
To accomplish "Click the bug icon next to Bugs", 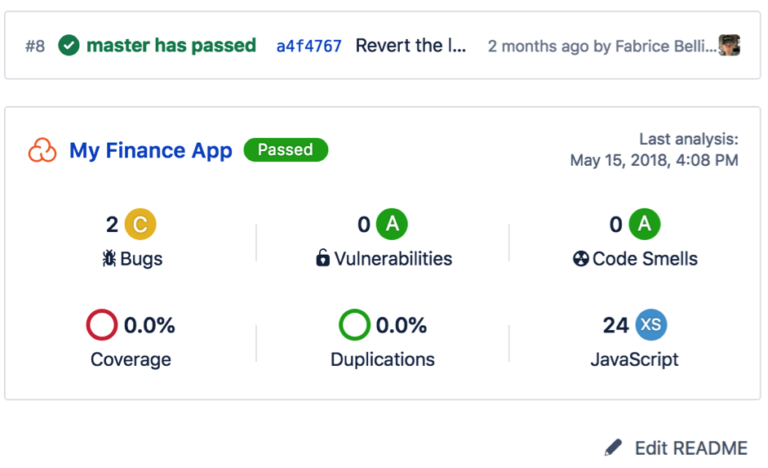I will pyautogui.click(x=109, y=258).
